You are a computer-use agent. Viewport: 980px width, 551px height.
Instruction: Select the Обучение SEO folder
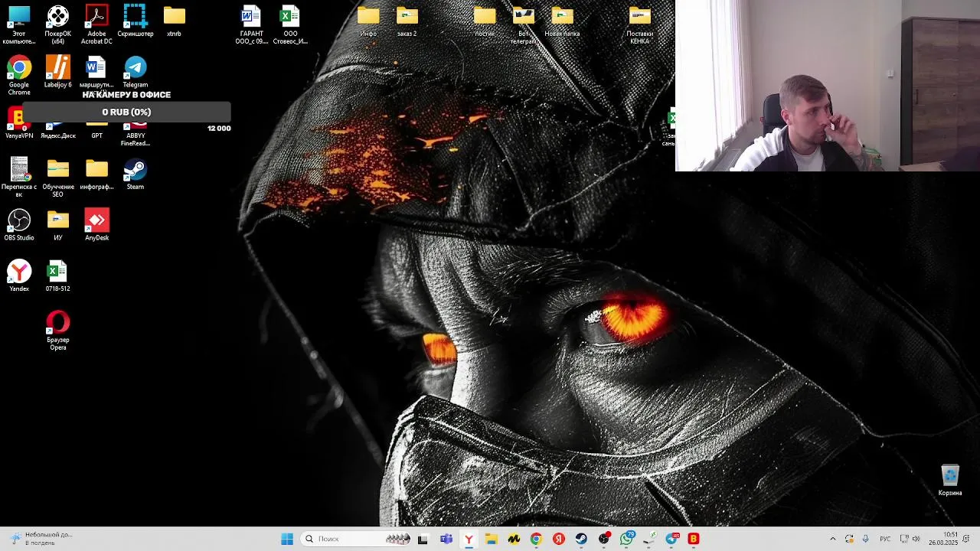pyautogui.click(x=58, y=177)
